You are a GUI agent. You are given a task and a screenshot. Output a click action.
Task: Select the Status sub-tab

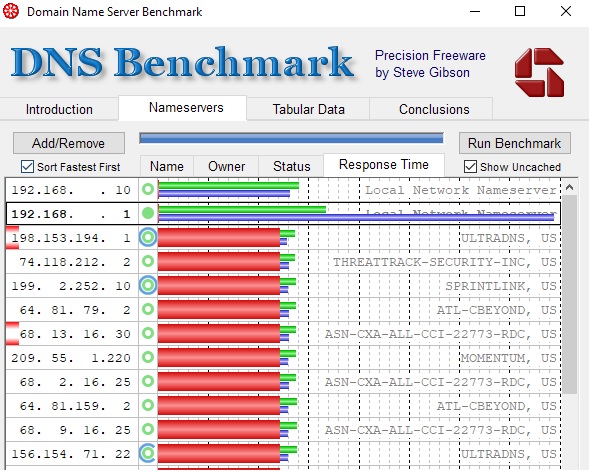291,166
